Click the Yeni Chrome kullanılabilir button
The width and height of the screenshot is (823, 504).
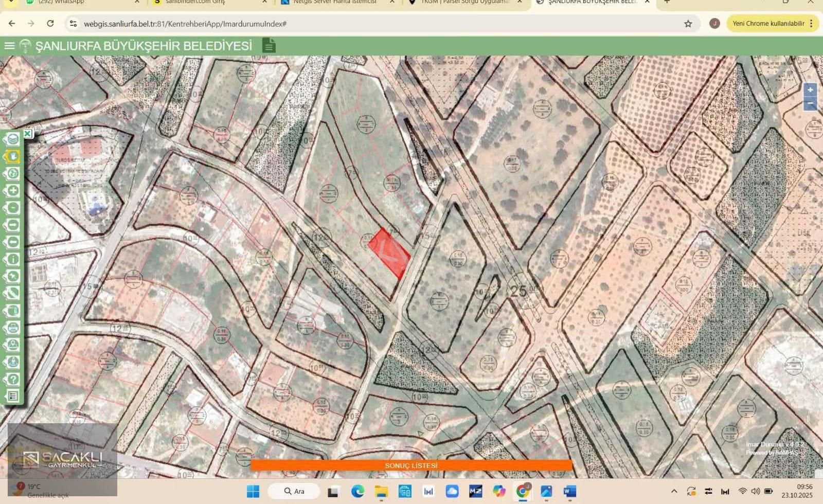768,24
